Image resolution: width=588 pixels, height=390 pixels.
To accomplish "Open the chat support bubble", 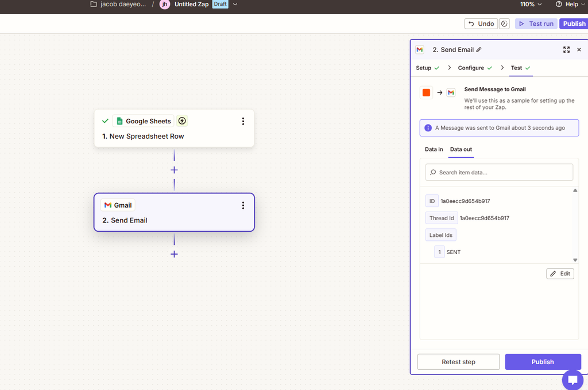I will coord(572,380).
